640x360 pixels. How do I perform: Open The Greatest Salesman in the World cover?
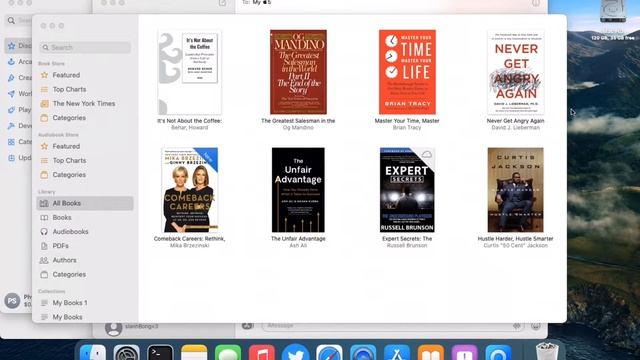[x=298, y=72]
